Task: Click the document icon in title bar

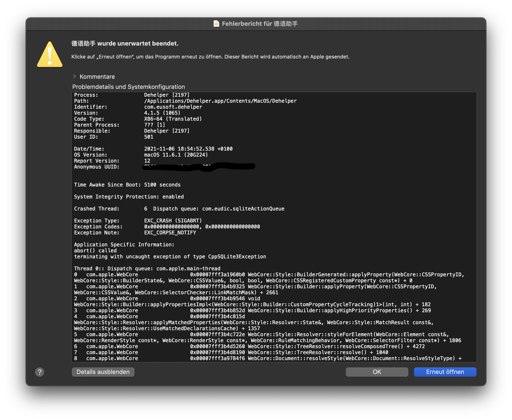Action: click(216, 24)
